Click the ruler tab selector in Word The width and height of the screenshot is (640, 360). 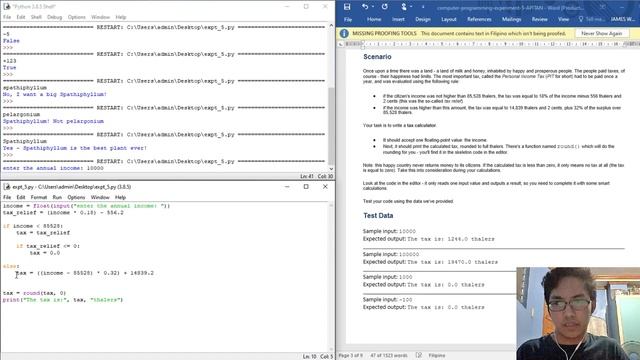coord(340,44)
